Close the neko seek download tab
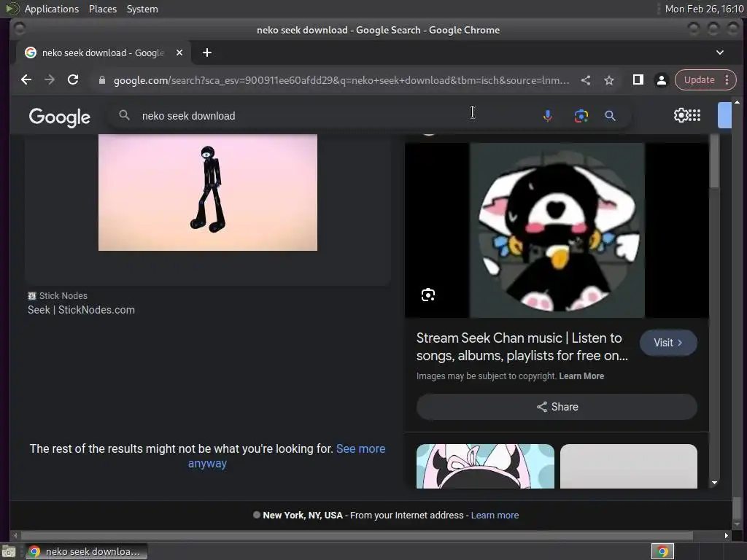Screen dimensions: 747x560 [179, 52]
